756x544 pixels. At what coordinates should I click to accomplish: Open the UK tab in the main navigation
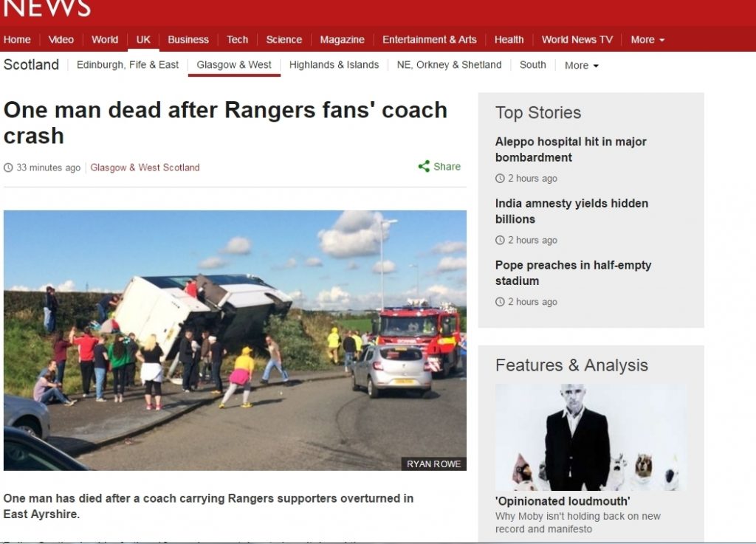point(143,40)
